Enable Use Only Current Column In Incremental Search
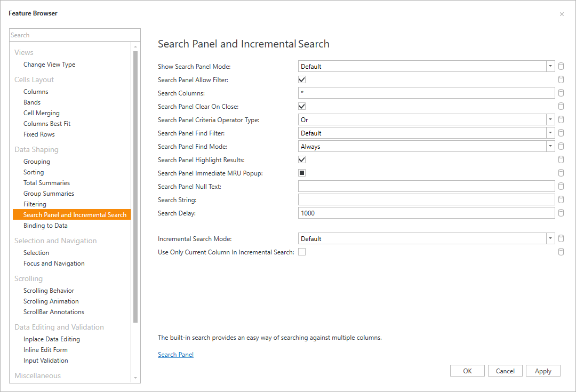The width and height of the screenshot is (576, 392). tap(302, 252)
